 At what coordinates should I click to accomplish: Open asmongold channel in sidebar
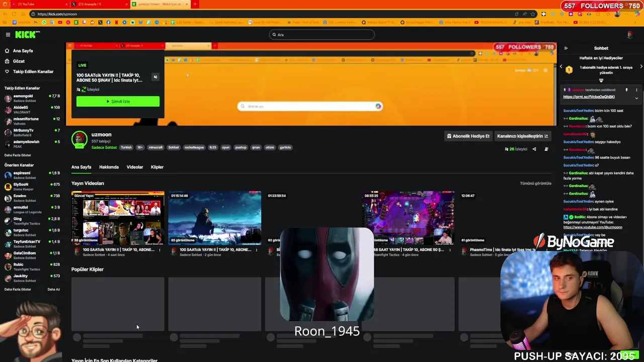(31, 98)
